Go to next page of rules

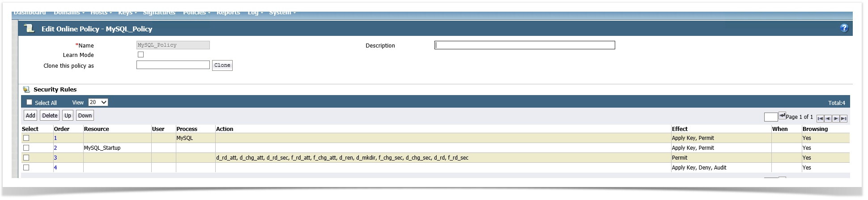tap(836, 118)
